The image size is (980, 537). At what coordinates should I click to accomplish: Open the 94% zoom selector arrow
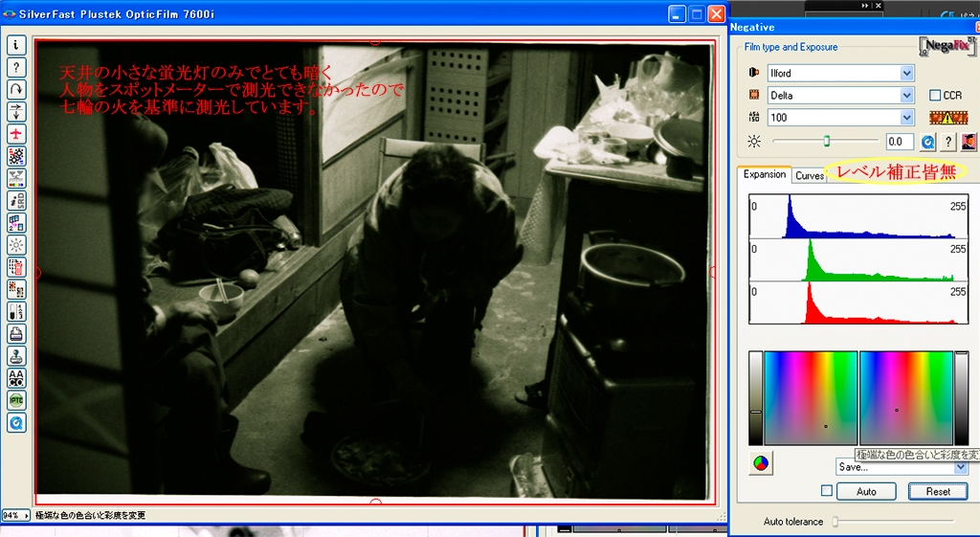pyautogui.click(x=26, y=515)
